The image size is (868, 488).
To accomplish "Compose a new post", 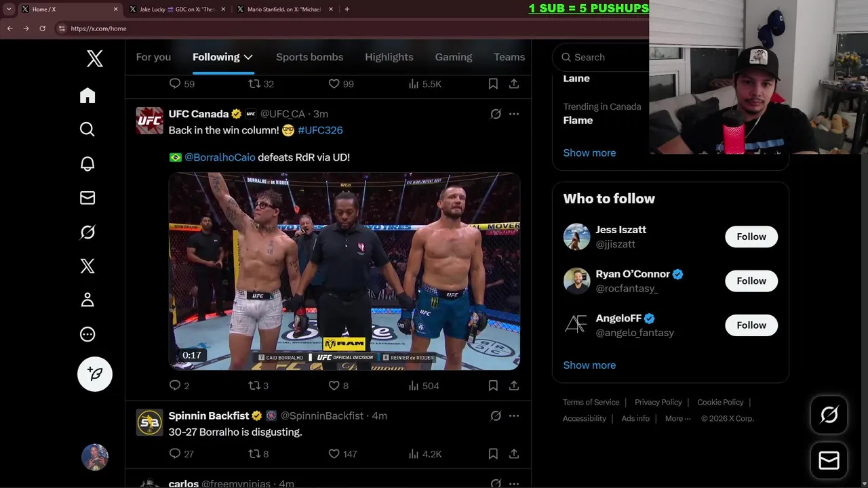I will [x=95, y=374].
